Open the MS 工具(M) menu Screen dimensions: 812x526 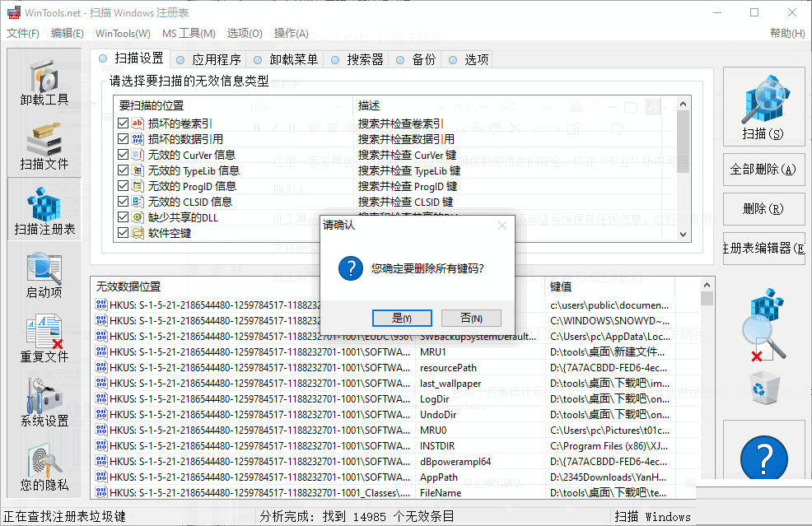[x=189, y=33]
